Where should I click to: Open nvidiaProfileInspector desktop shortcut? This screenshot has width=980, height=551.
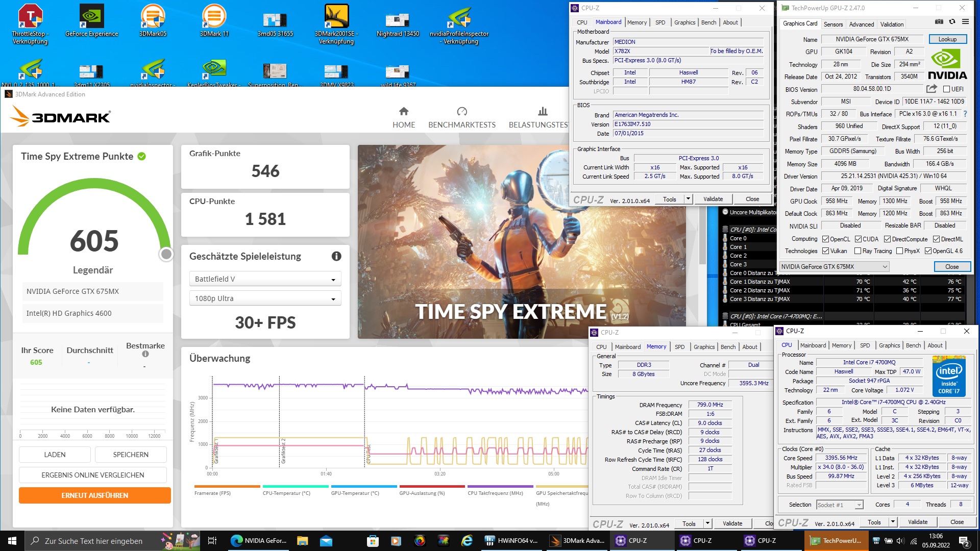click(x=459, y=24)
